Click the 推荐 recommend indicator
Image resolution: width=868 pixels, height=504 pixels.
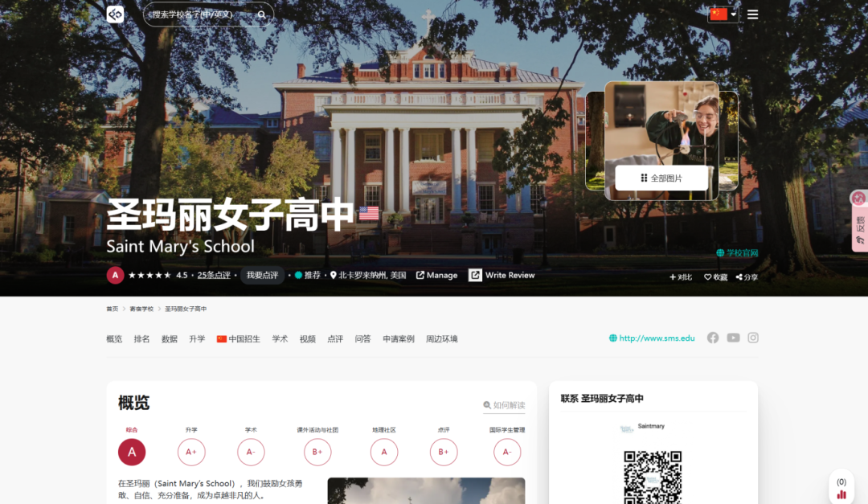pos(308,275)
